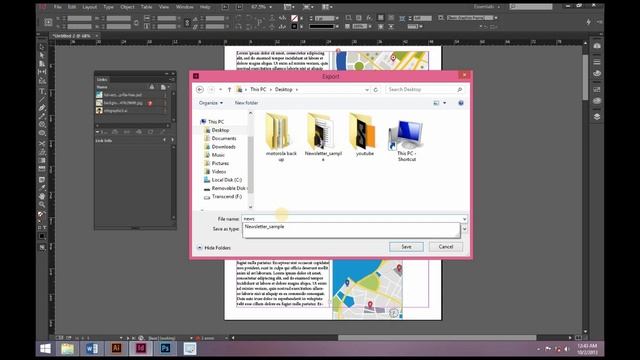The height and width of the screenshot is (360, 640).
Task: Open the change view options dropdown
Action: (444, 103)
